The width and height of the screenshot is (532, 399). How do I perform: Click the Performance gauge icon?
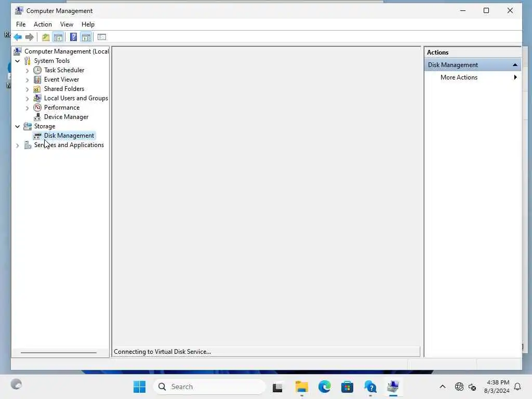tap(37, 108)
